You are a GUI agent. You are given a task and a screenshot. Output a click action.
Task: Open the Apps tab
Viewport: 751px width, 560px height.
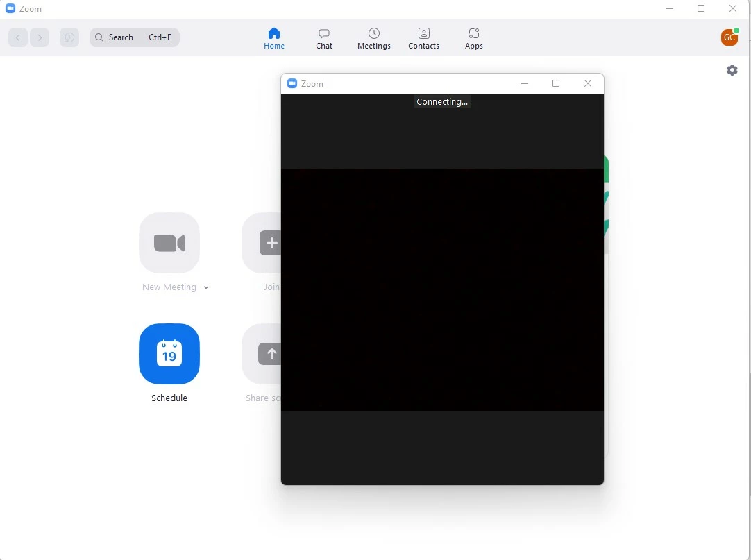coord(473,38)
